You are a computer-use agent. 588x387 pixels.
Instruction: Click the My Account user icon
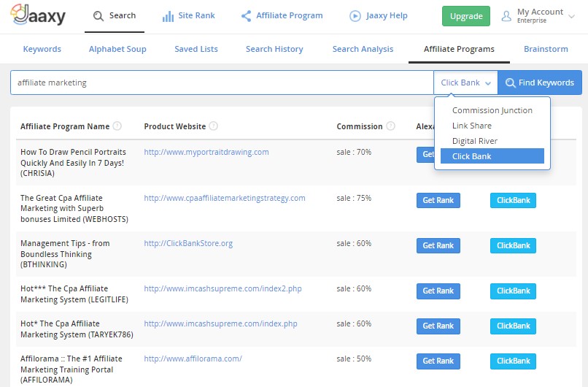pos(506,16)
